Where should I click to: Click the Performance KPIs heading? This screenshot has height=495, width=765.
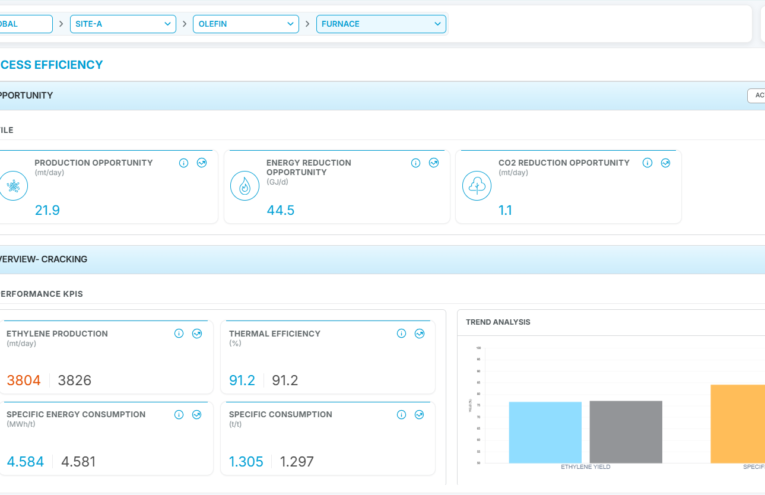(x=41, y=294)
